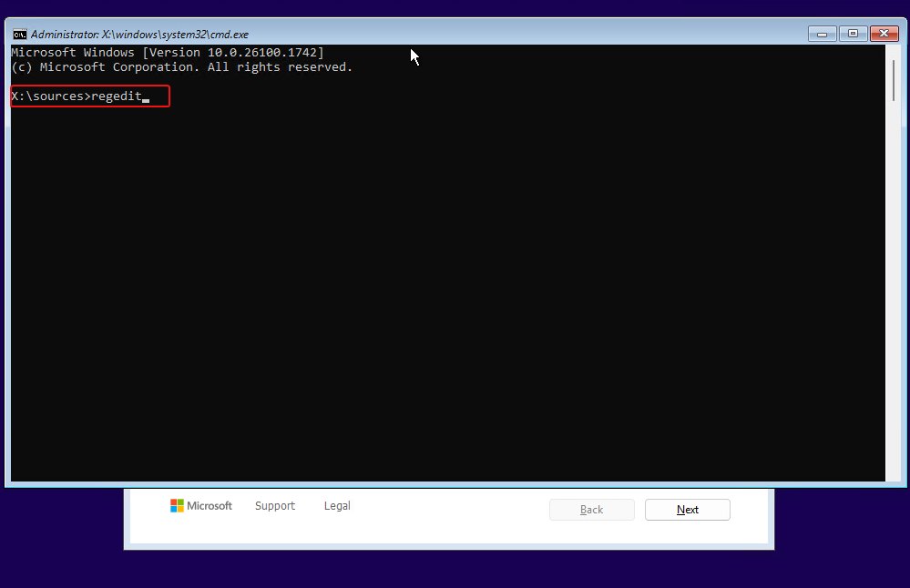Viewport: 910px width, 588px height.
Task: Open the cmd.exe system menu icon
Action: coord(20,35)
